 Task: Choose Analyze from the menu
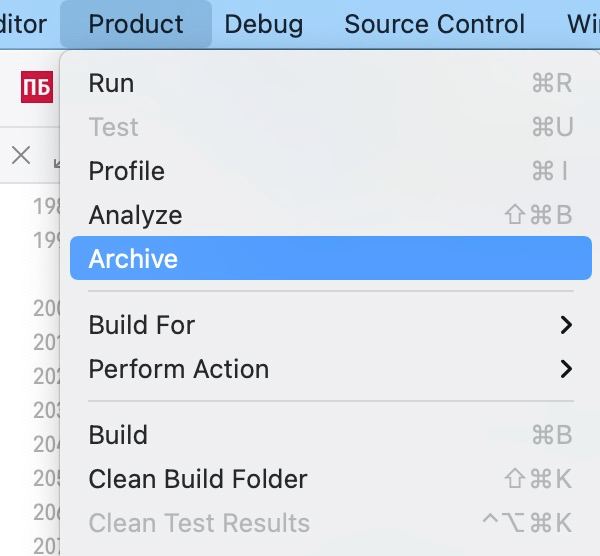tap(331, 215)
